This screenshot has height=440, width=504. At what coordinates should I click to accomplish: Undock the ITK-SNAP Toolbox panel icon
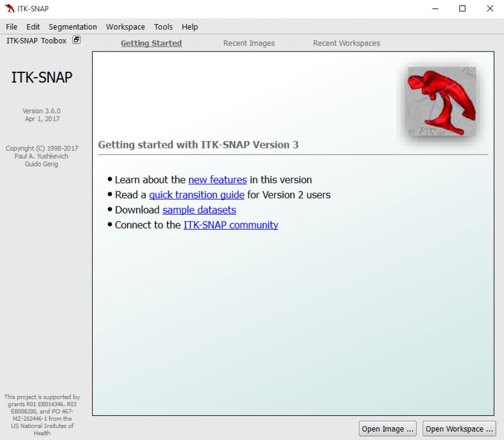tap(76, 40)
